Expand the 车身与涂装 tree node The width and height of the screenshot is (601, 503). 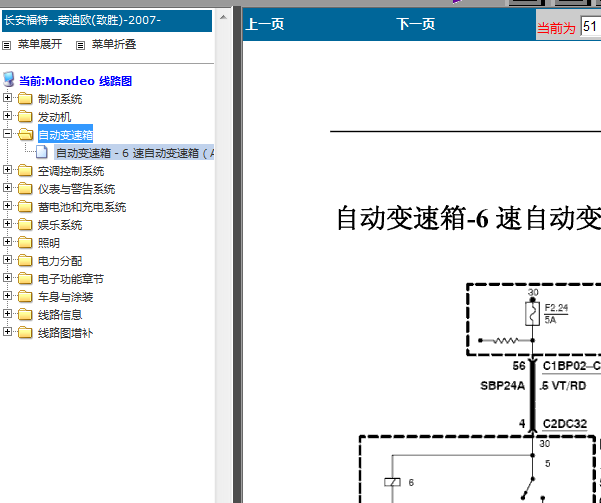pos(7,296)
